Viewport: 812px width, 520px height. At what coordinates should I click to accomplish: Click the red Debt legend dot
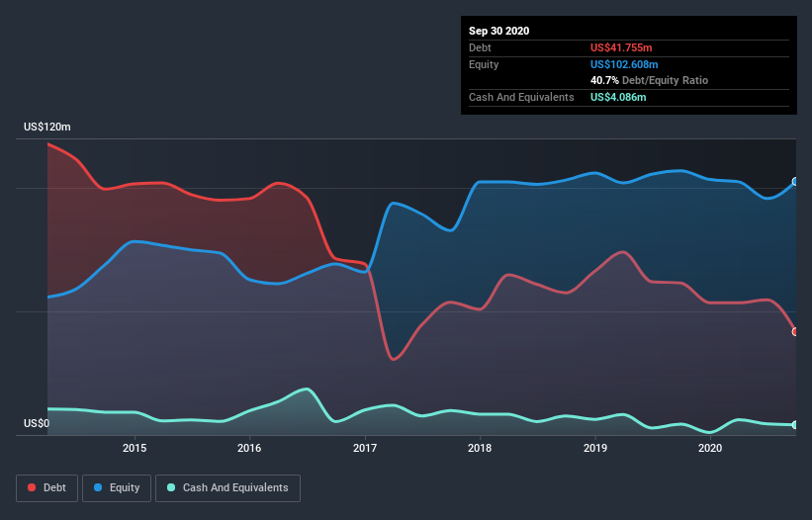point(32,487)
